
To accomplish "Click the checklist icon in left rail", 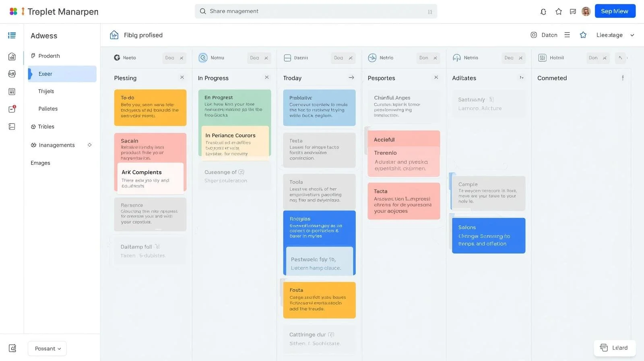I will [12, 127].
